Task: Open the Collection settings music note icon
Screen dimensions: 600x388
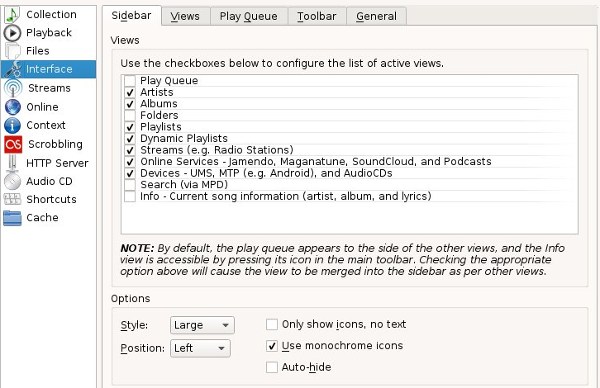Action: coord(12,15)
